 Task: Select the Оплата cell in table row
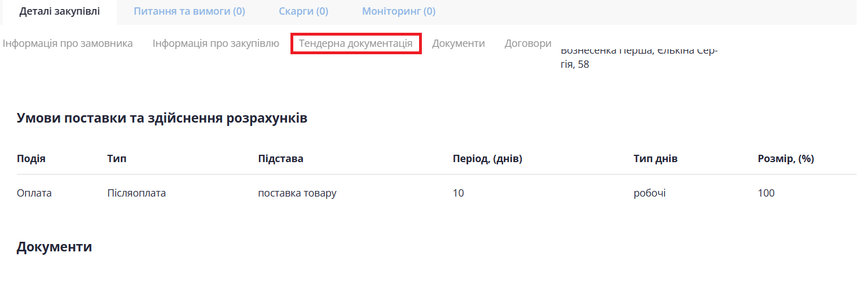pos(34,193)
